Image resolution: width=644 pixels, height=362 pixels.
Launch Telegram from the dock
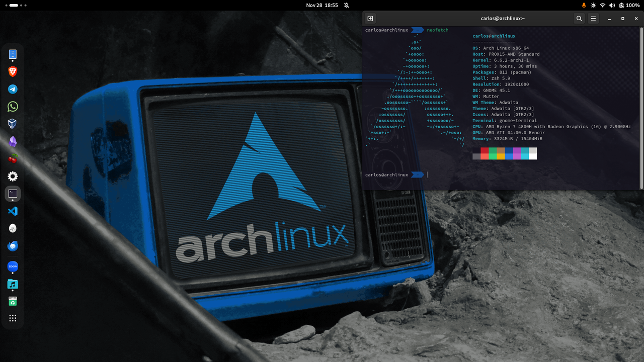[13, 89]
